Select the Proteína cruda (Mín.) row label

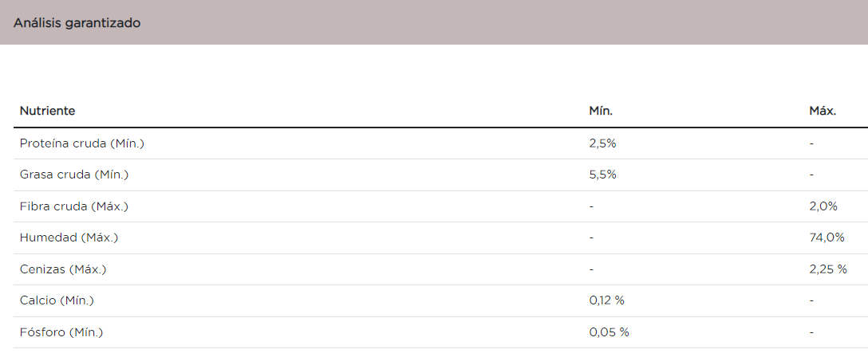coord(81,143)
